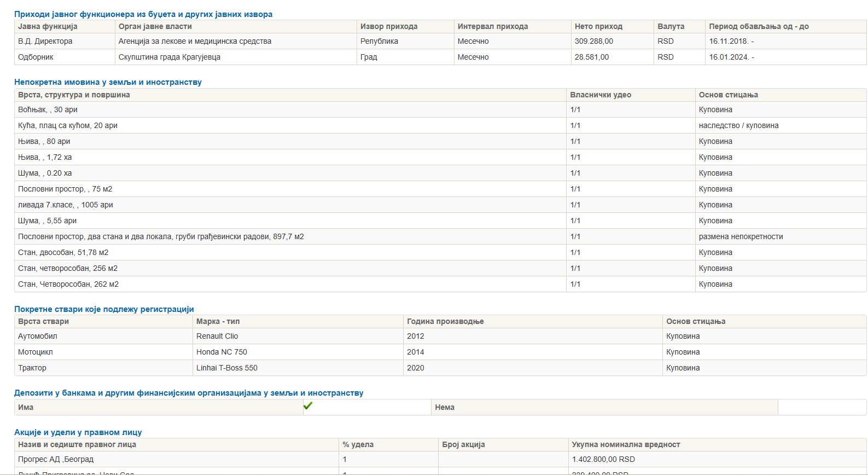868x475 pixels.
Task: Open the Депозити у банкама section heading
Action: (x=189, y=393)
